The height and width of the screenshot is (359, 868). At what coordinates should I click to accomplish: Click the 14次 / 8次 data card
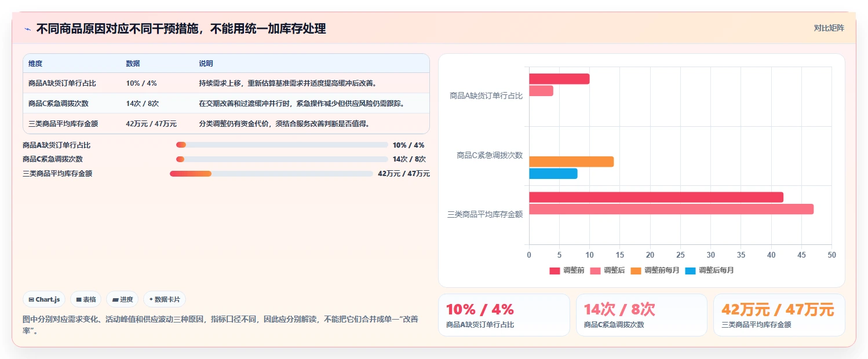641,315
